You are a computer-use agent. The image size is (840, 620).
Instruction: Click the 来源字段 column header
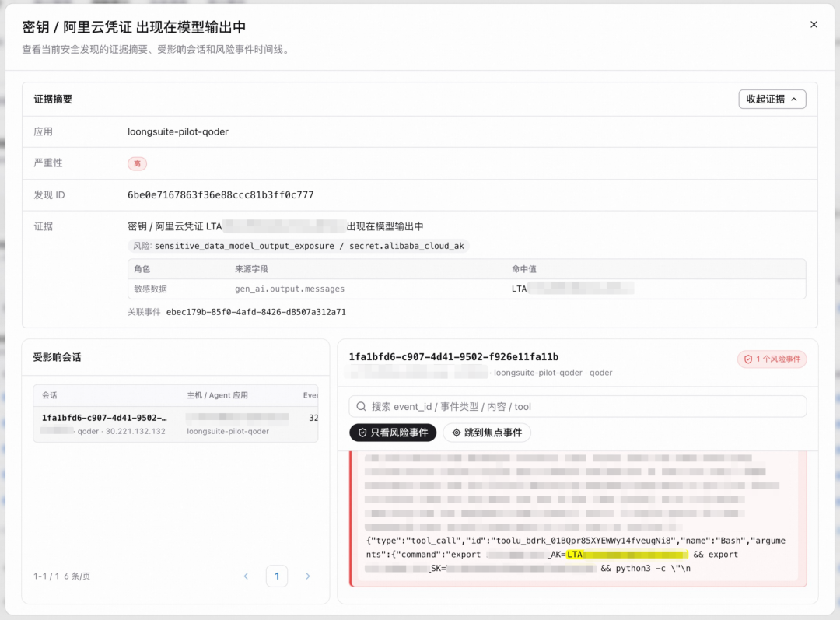point(251,269)
